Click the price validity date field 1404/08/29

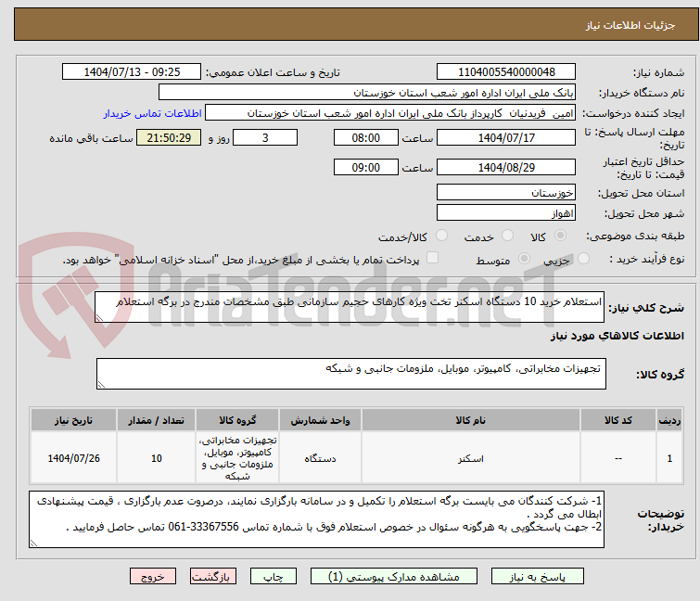[505, 168]
